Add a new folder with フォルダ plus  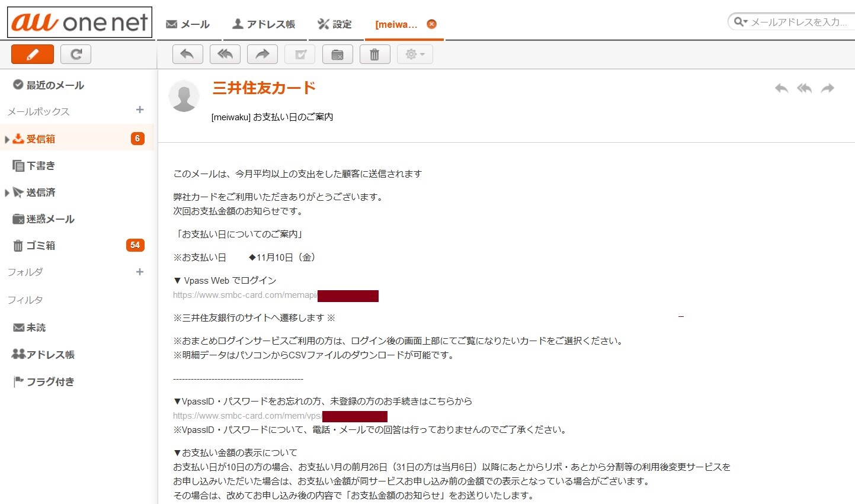pyautogui.click(x=140, y=272)
